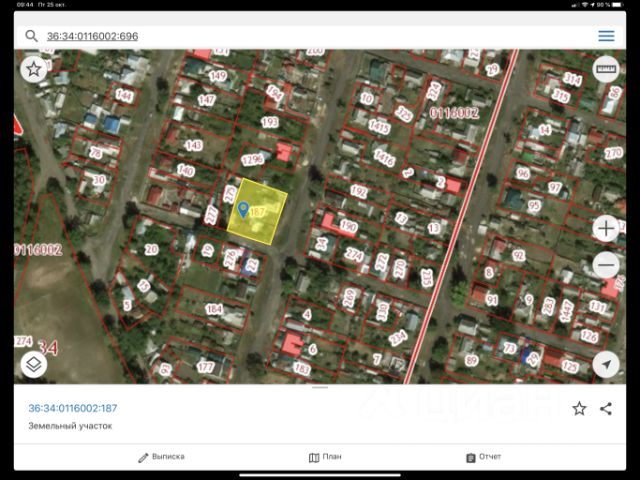This screenshot has height=480, width=640.
Task: Open the Отчет report tab
Action: (483, 457)
